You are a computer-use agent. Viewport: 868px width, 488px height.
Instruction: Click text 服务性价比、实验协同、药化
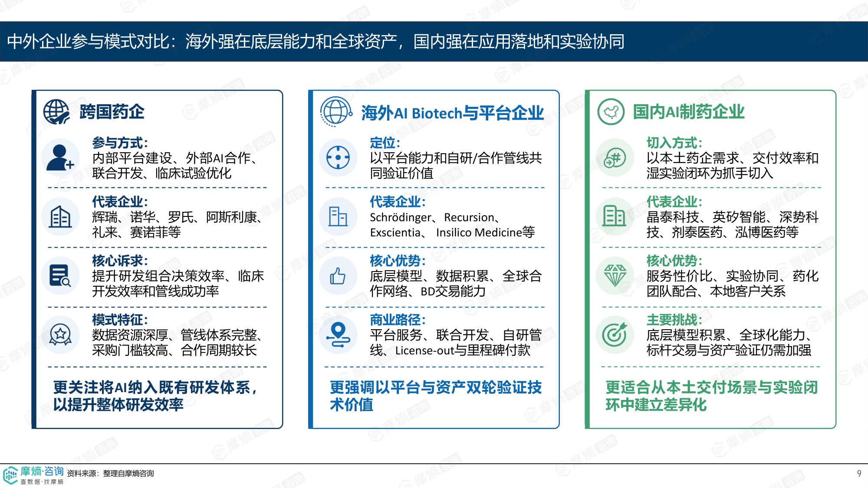(733, 276)
